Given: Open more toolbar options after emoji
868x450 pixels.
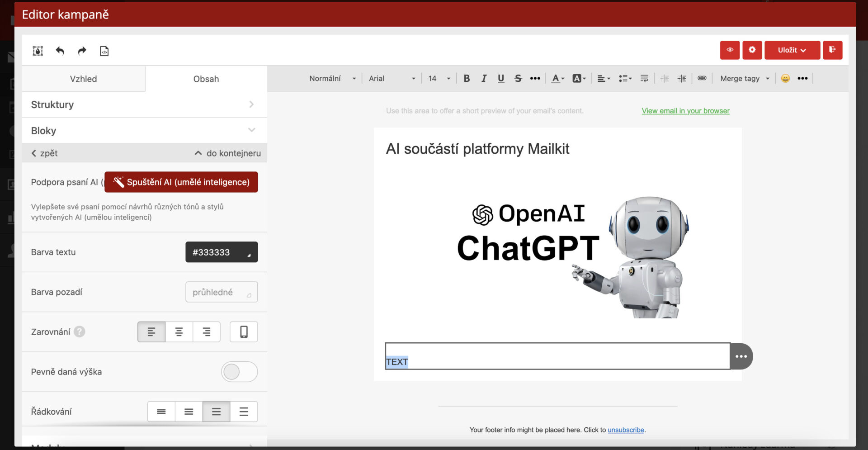Looking at the screenshot, I should (x=802, y=79).
